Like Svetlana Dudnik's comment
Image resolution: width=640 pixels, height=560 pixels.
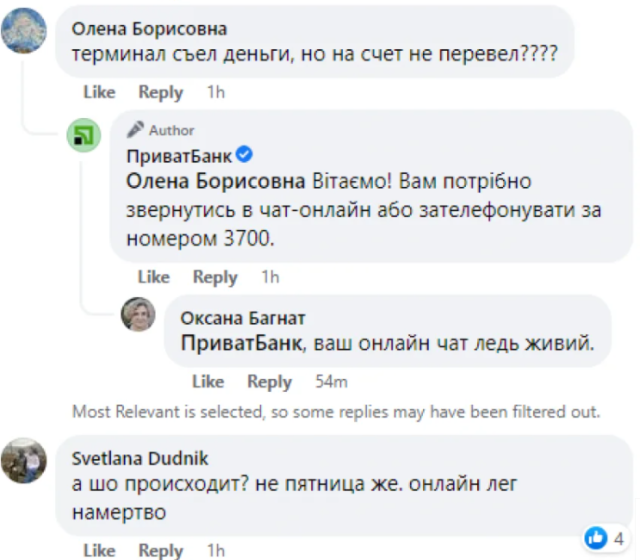(x=99, y=550)
